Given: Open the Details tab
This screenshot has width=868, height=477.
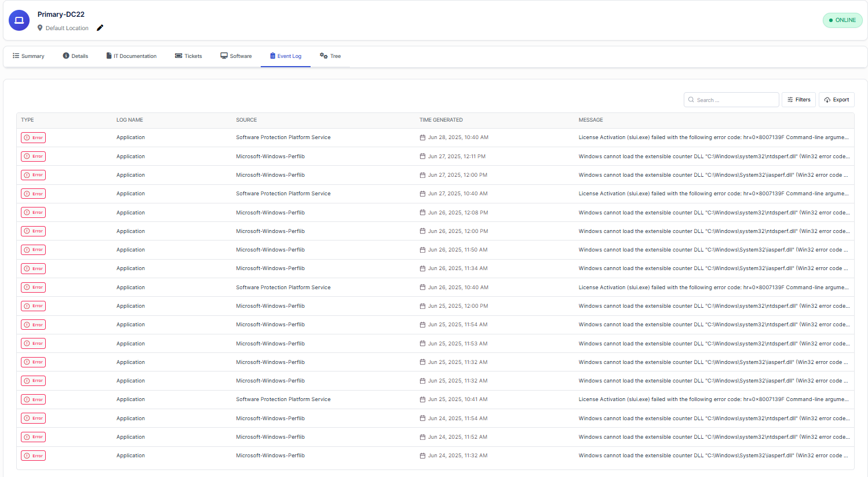Looking at the screenshot, I should [75, 56].
